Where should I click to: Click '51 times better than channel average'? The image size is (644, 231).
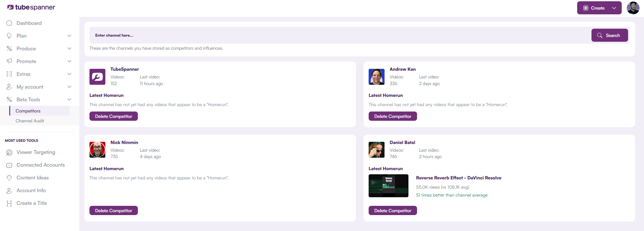(452, 195)
